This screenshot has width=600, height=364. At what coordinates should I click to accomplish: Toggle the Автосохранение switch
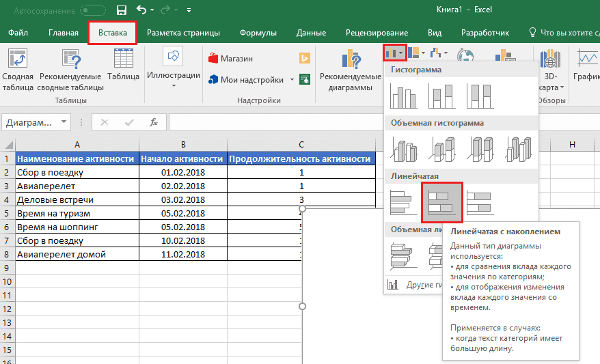[93, 10]
